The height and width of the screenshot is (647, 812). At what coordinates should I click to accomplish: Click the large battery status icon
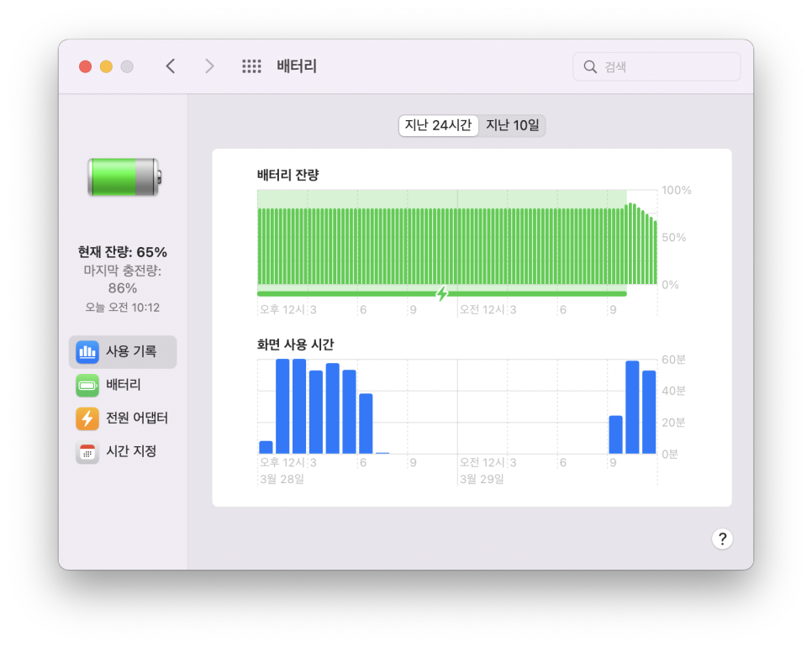(124, 177)
